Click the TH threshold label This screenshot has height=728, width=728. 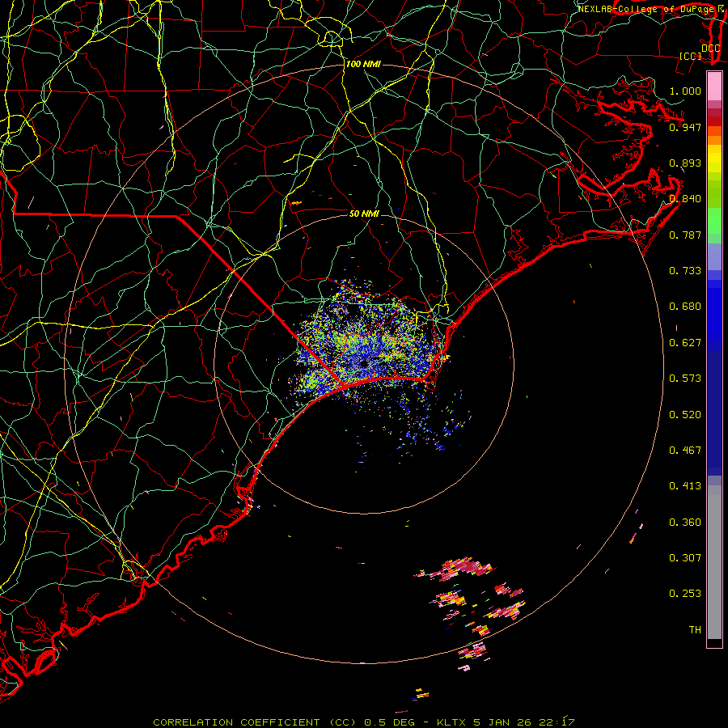coord(695,630)
